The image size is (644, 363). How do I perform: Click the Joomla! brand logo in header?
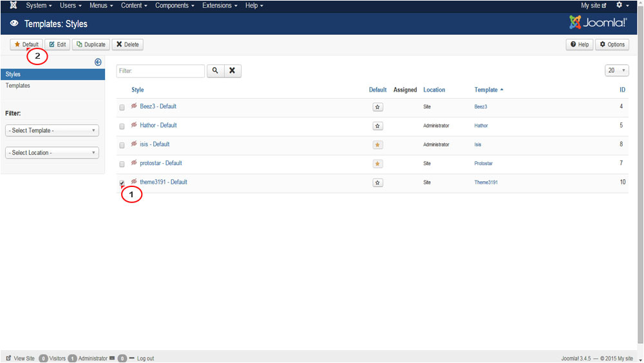point(598,22)
